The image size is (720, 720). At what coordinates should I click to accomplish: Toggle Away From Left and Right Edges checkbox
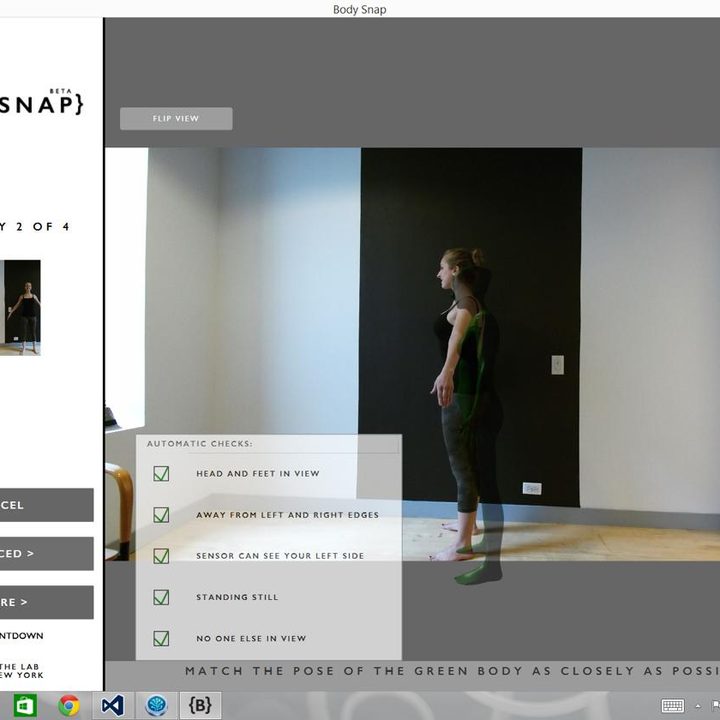click(x=161, y=515)
